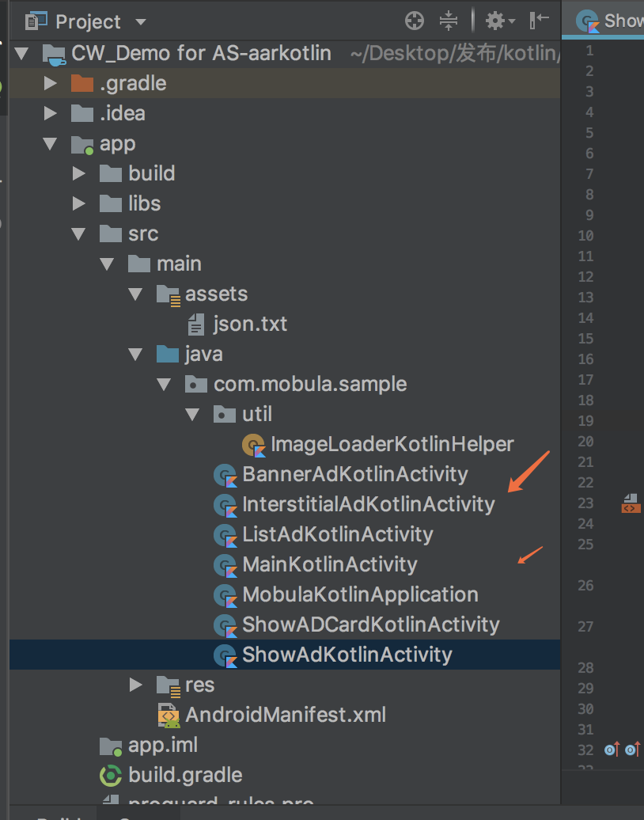This screenshot has width=644, height=820.
Task: Expand the res folder arrow
Action: coord(135,685)
